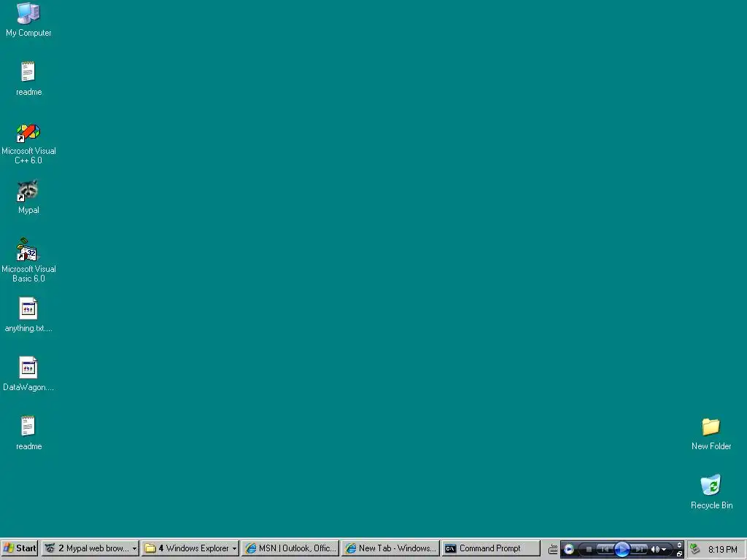Mute sound using Media Player speaker icon

point(655,550)
